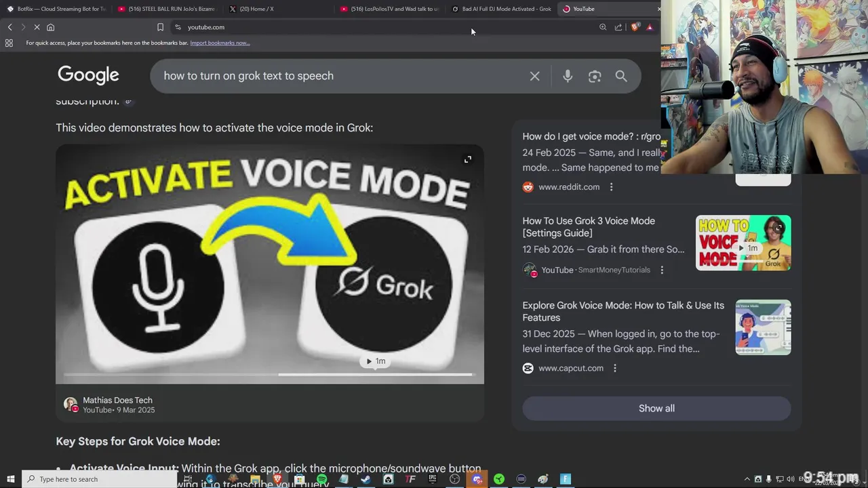Open Spotify from the taskbar
Screen dimensions: 868x488
[321, 479]
